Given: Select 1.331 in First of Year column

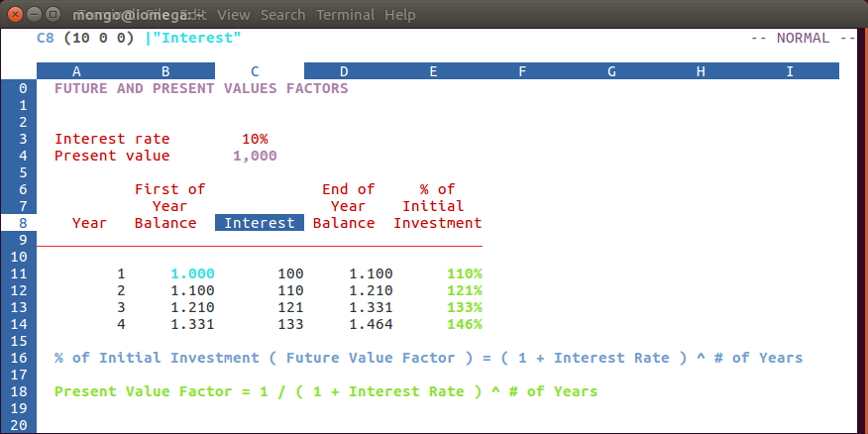Looking at the screenshot, I should (x=192, y=324).
